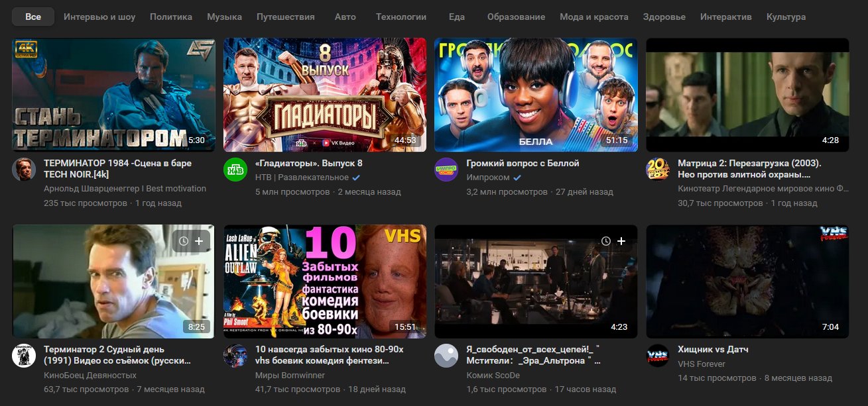Switch to the Культура category
Image resolution: width=868 pixels, height=406 pixels.
point(786,17)
